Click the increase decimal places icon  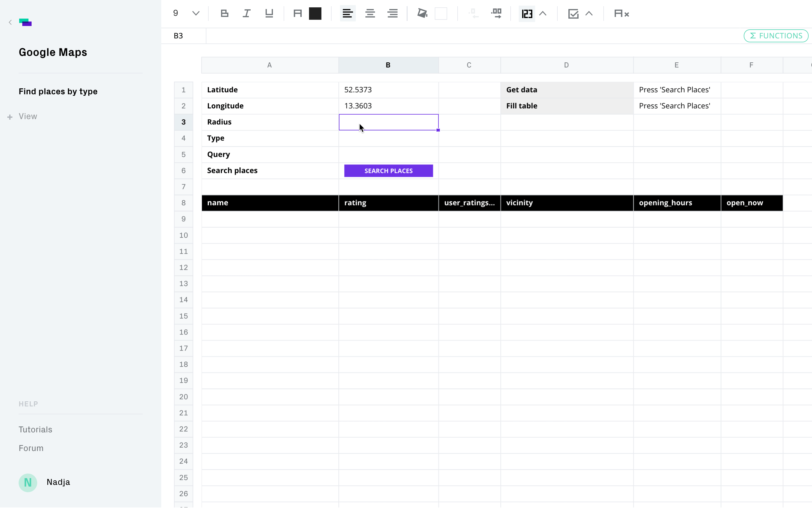pyautogui.click(x=496, y=14)
